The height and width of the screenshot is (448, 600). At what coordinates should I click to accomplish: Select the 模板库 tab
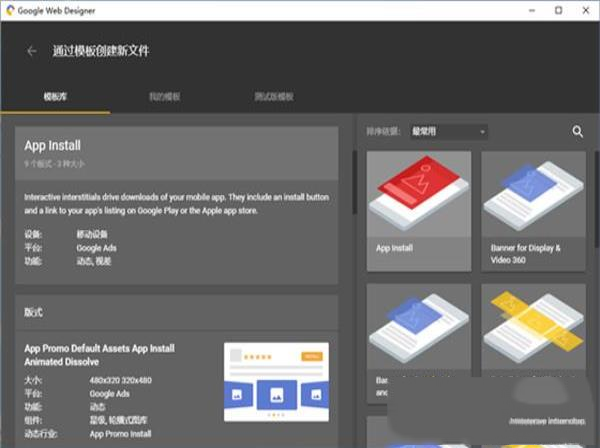click(x=55, y=97)
